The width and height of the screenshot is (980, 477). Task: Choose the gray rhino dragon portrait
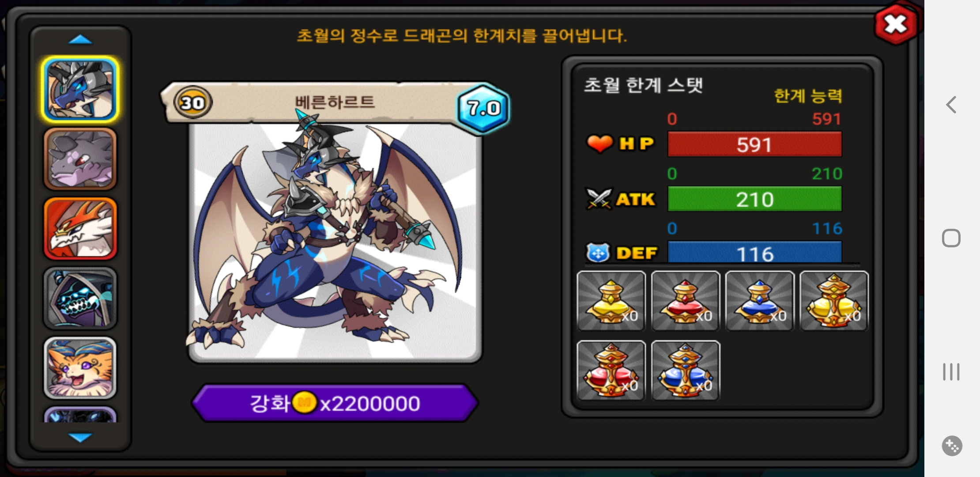pos(80,159)
